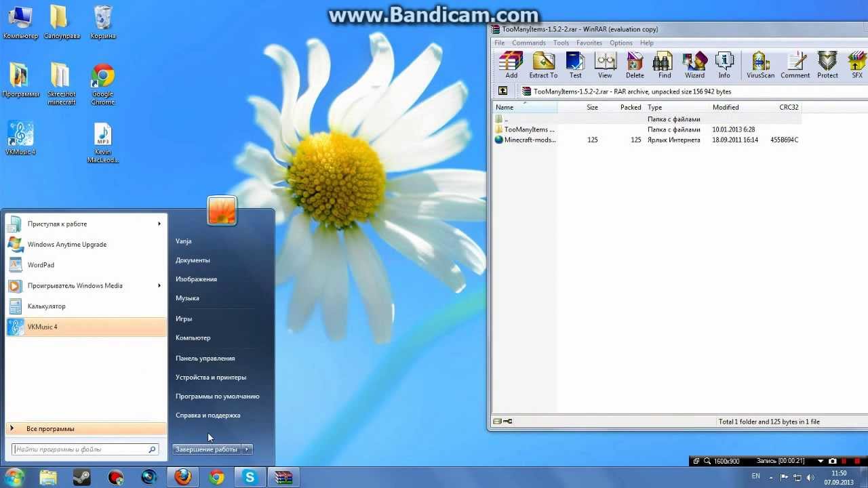Click the Add toolbar icon in WinRAR

(511, 65)
